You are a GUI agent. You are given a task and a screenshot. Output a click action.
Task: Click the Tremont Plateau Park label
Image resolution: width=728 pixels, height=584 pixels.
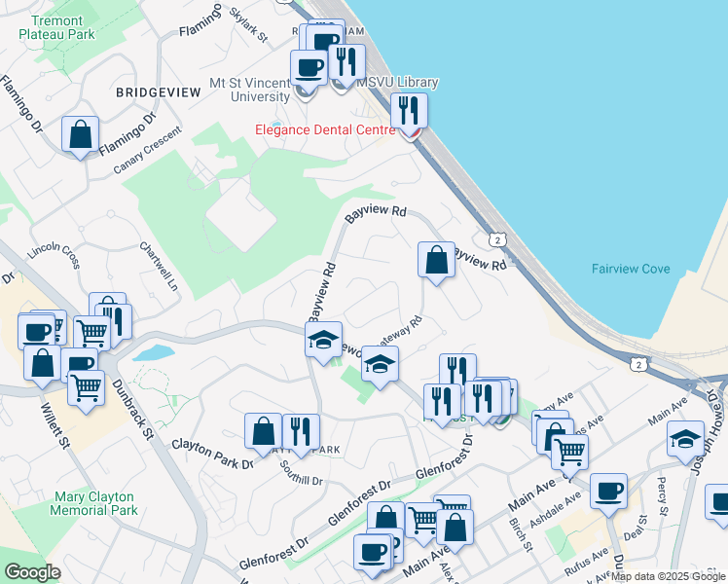click(56, 26)
